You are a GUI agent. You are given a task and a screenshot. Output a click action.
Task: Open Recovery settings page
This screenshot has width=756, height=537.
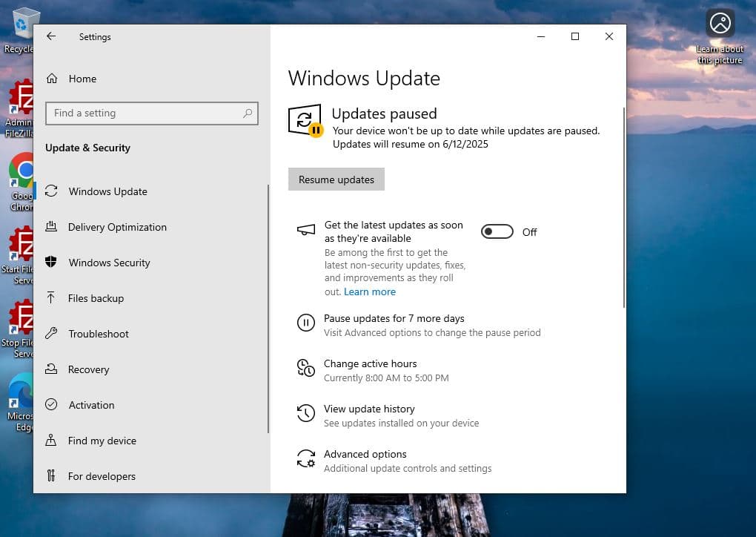pyautogui.click(x=88, y=369)
